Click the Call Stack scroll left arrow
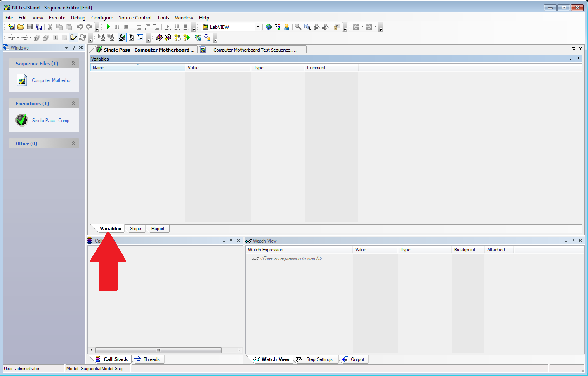The image size is (588, 376). [x=91, y=350]
